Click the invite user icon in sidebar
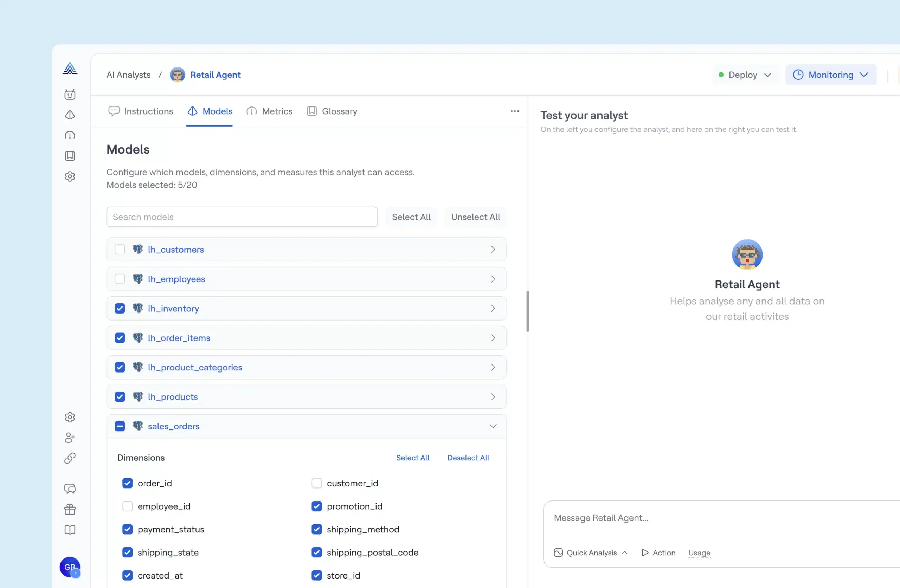The height and width of the screenshot is (588, 900). [x=70, y=438]
